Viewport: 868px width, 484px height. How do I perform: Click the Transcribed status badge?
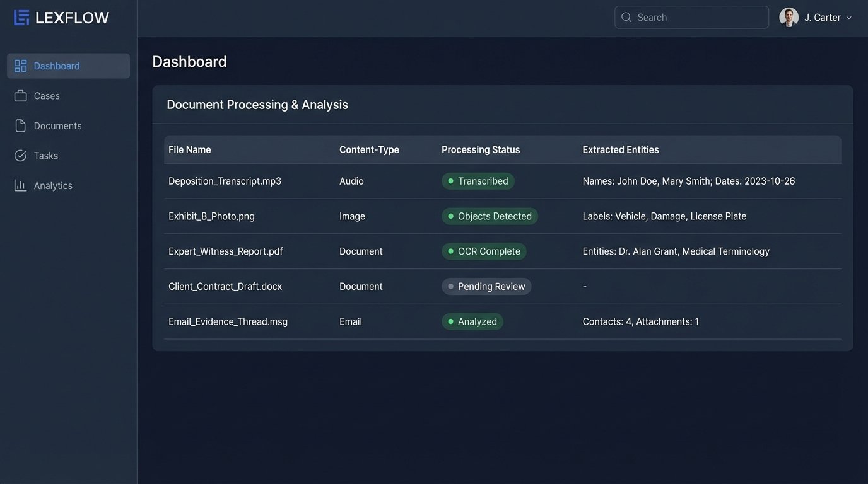click(x=478, y=181)
